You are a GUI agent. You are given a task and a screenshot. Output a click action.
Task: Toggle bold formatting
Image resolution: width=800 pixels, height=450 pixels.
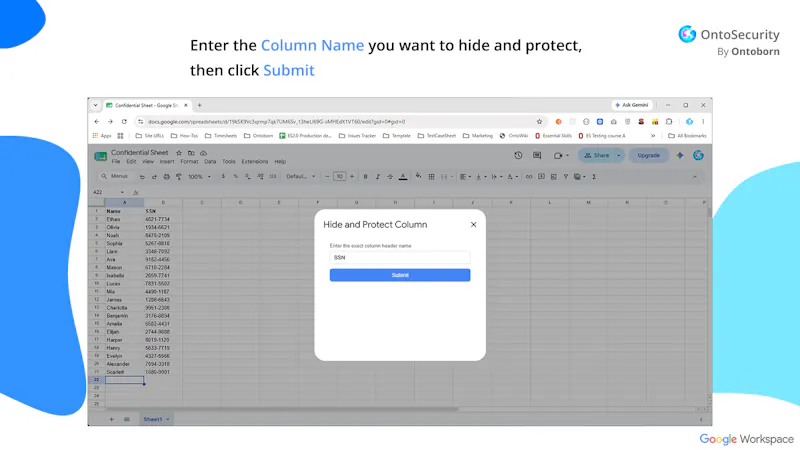click(365, 177)
